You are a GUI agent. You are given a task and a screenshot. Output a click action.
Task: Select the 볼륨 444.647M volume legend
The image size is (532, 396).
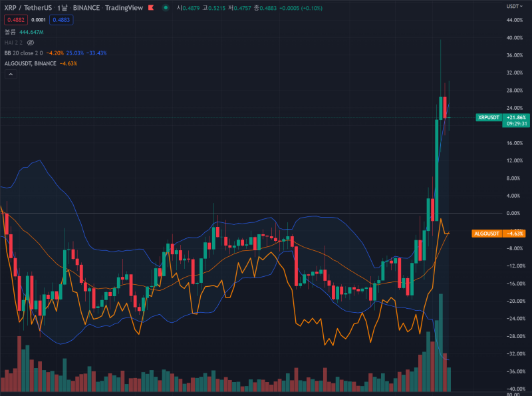24,32
